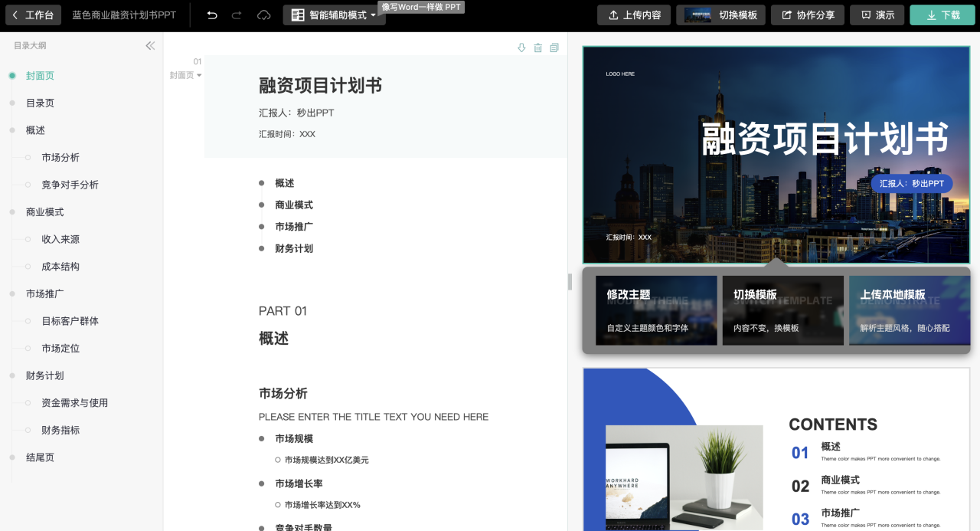Choose the 上传本地模板 card

pyautogui.click(x=909, y=310)
